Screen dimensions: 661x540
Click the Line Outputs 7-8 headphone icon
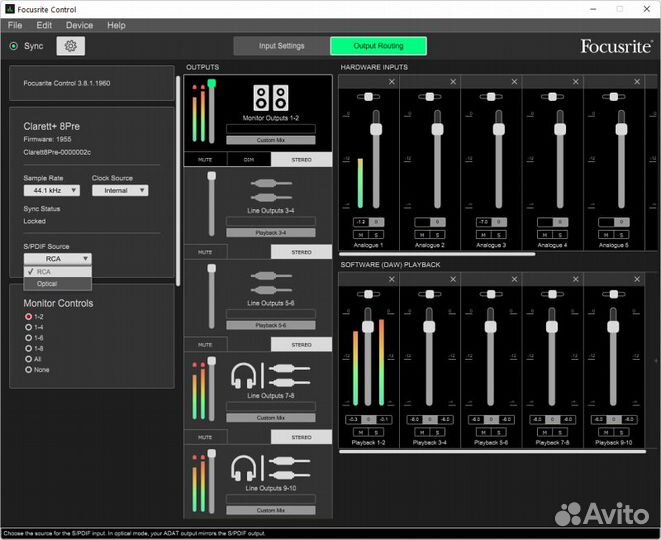244,376
